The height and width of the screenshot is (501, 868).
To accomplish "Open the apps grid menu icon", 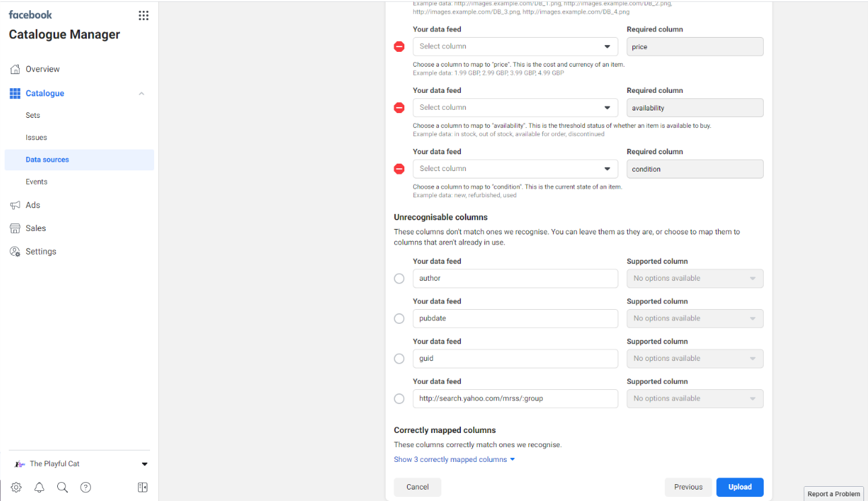I will pyautogui.click(x=143, y=15).
